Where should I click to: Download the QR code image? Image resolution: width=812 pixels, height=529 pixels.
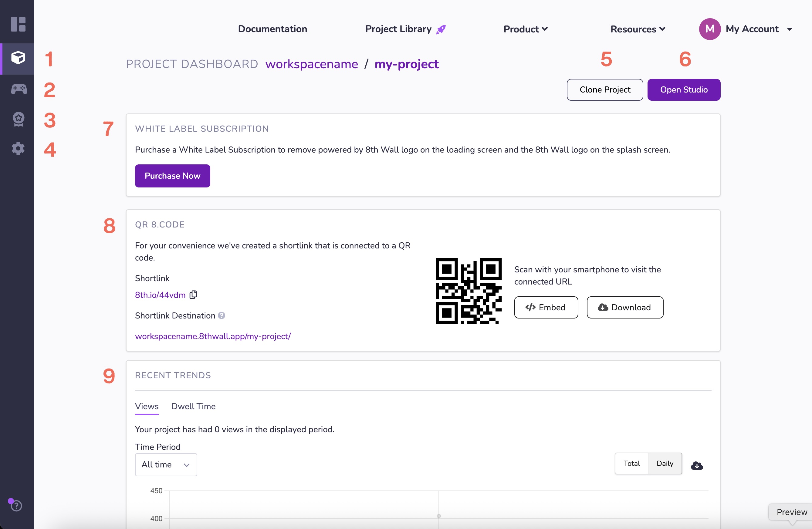click(x=625, y=307)
